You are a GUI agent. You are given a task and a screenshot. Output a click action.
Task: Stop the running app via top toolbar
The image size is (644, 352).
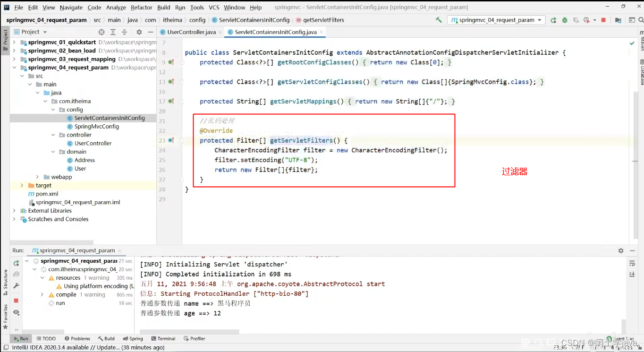(603, 20)
